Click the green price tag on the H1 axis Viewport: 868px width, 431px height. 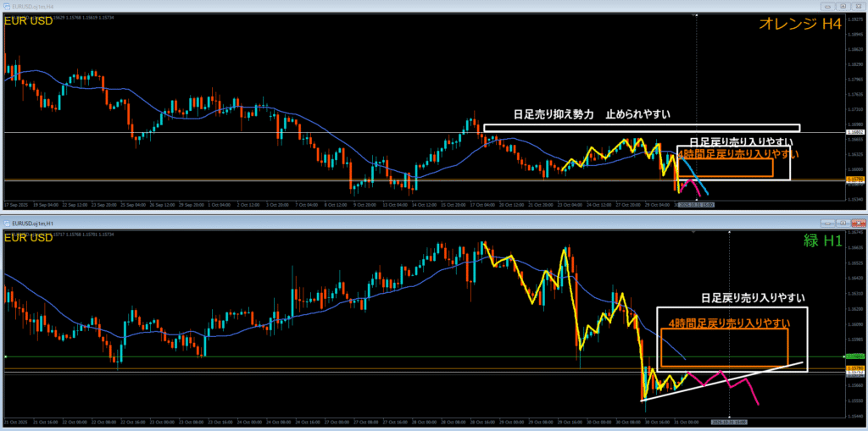(854, 356)
